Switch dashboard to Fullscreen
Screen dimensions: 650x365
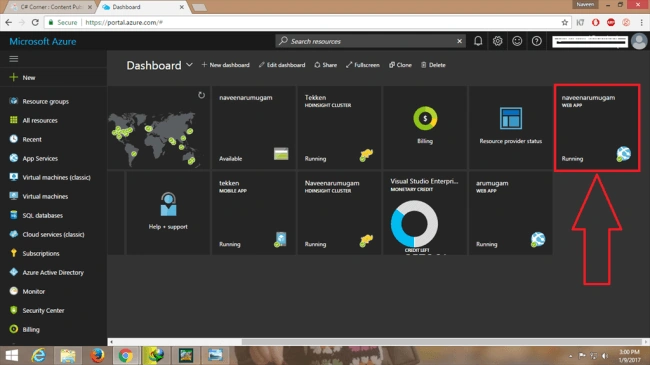363,65
